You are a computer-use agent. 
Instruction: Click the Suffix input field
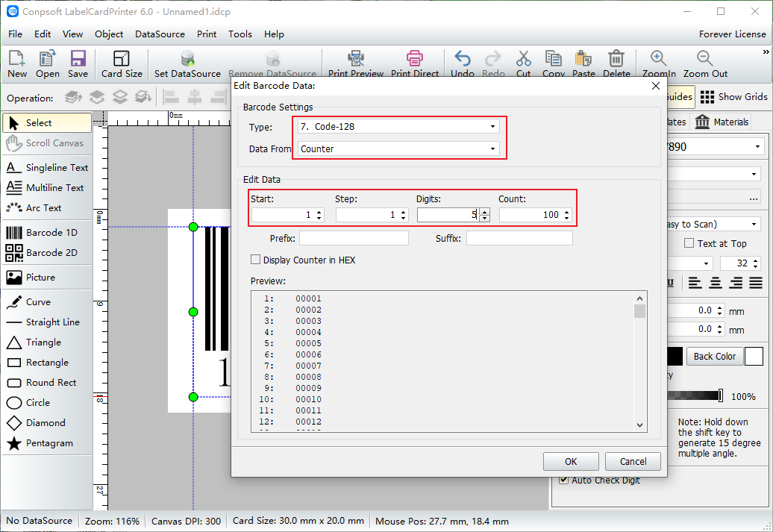(519, 238)
